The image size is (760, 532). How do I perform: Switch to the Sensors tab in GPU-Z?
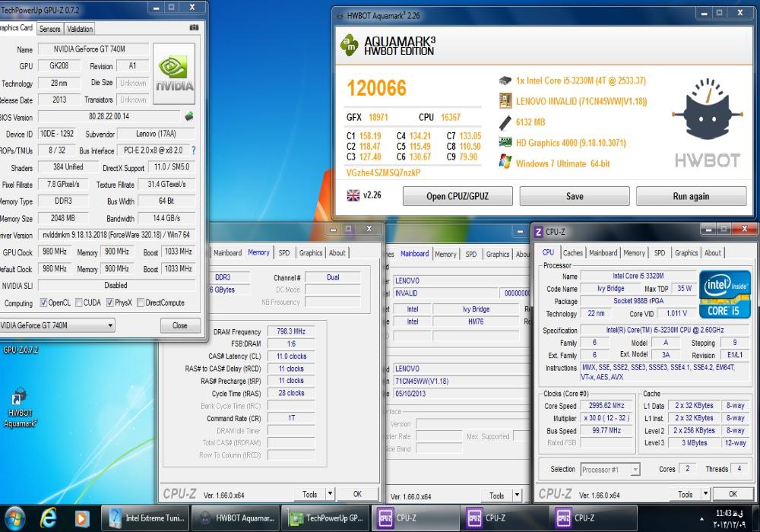50,29
